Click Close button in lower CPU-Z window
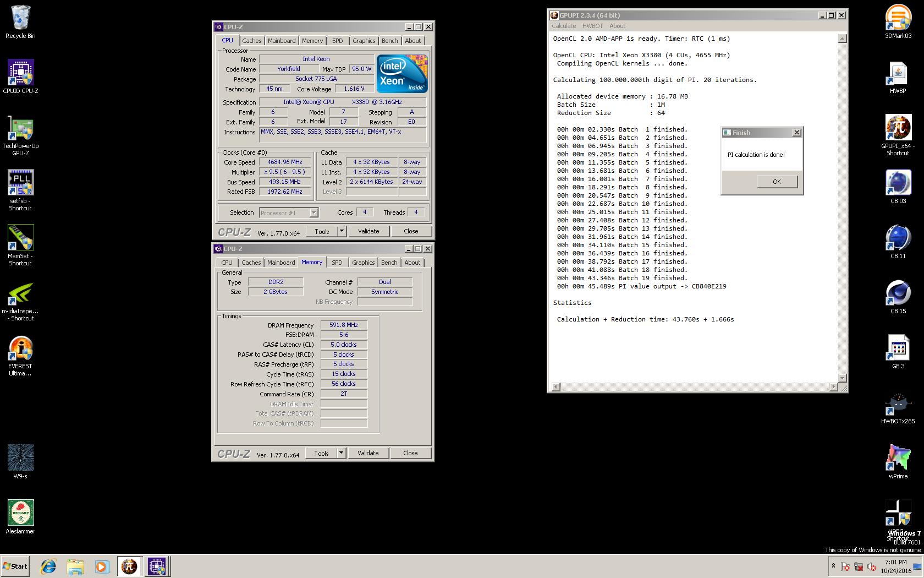Image resolution: width=924 pixels, height=578 pixels. [410, 453]
